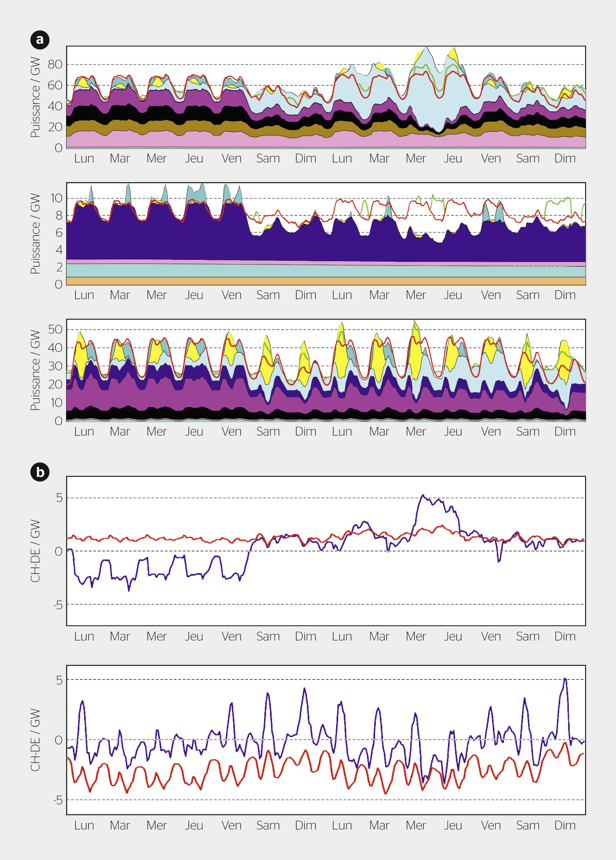Click the first "Mar" label under the bottom chart

[x=120, y=826]
